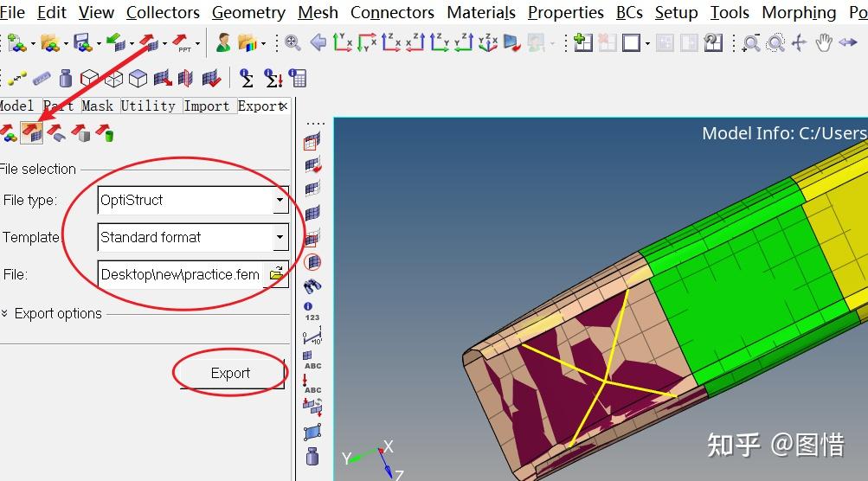Click the weight icon at sidebar bottom
The width and height of the screenshot is (868, 481).
pyautogui.click(x=312, y=456)
